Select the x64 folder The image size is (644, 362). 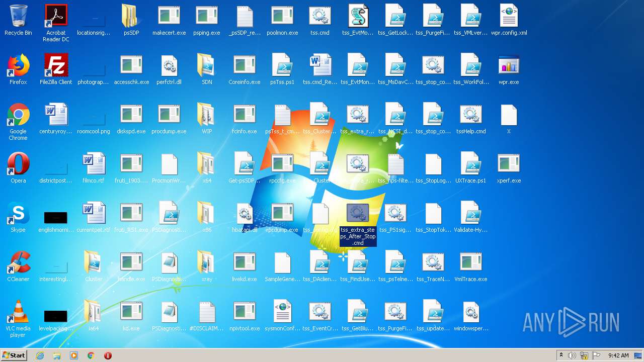[x=207, y=168]
